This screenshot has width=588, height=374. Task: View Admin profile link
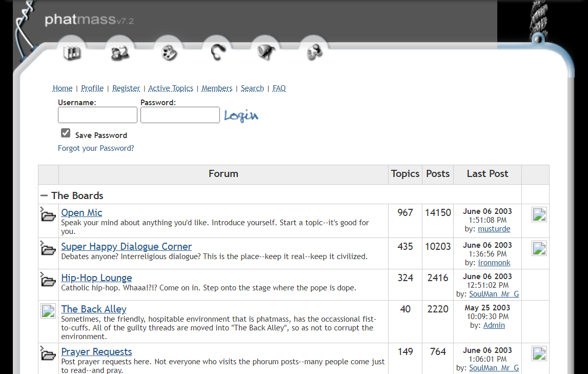(x=494, y=325)
